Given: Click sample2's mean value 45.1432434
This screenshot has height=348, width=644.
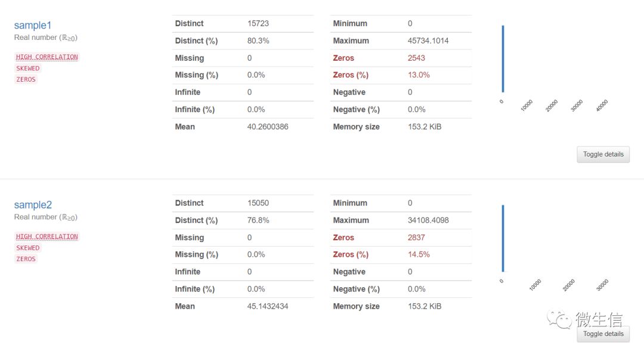Looking at the screenshot, I should pyautogui.click(x=268, y=306).
